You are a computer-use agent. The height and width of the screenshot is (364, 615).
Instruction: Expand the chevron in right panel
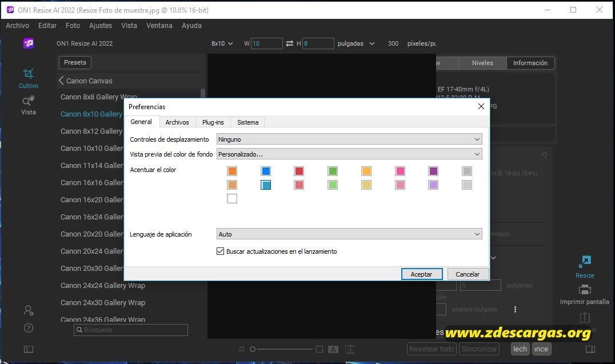493,258
